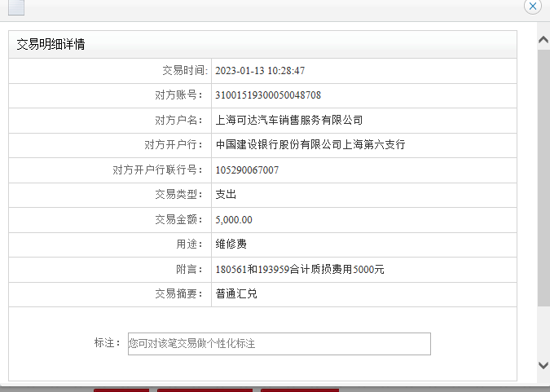Close the transaction detail dialog
Viewport: 550px width, 392px height.
click(532, 6)
